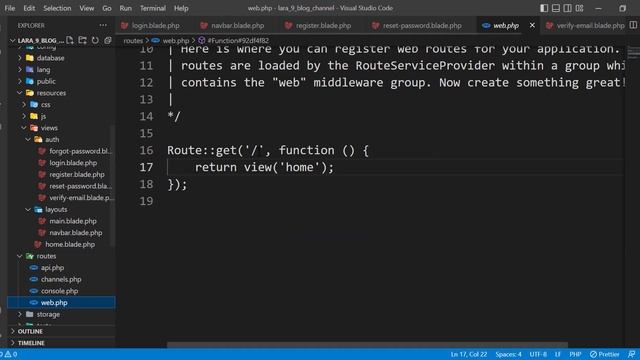This screenshot has width=640, height=360.
Task: Open the Go menu
Action: pos(107,8)
